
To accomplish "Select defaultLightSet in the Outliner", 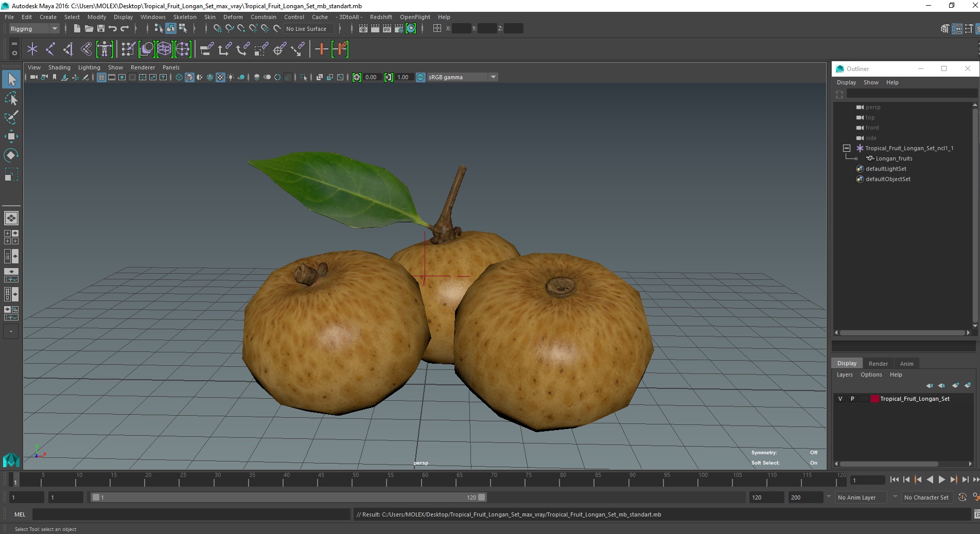I will click(886, 169).
